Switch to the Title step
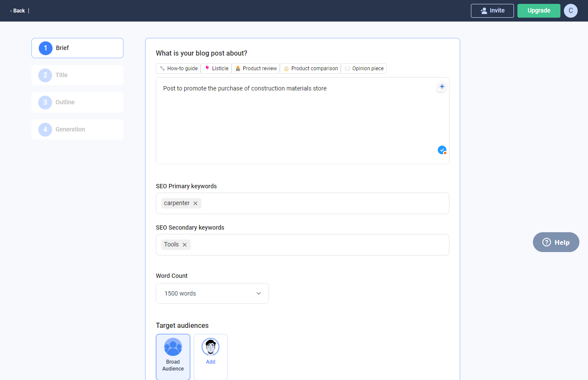 pyautogui.click(x=77, y=75)
